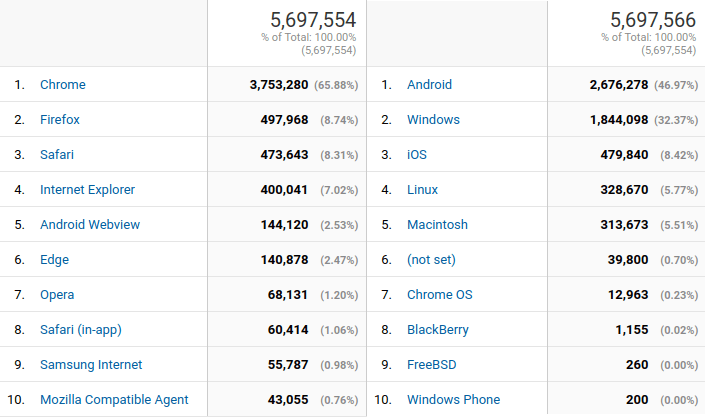Image resolution: width=705 pixels, height=417 pixels.
Task: Open the Android Webview link
Action: [90, 224]
